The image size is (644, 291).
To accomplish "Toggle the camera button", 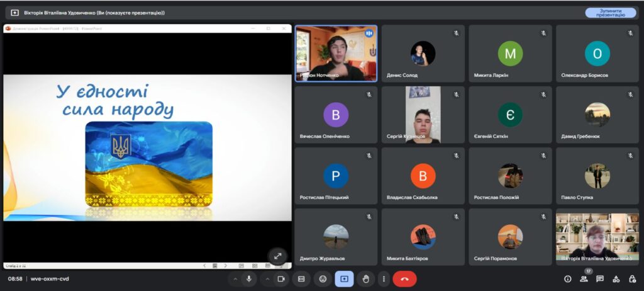I will [x=281, y=278].
